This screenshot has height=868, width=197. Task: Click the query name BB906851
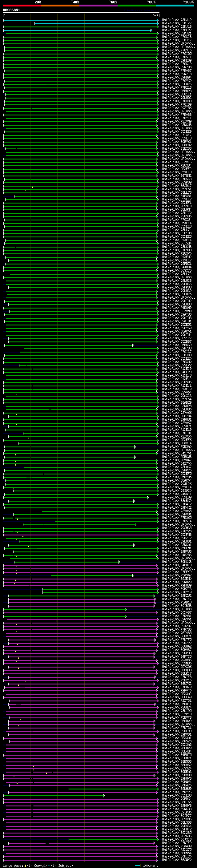click(x=11, y=10)
